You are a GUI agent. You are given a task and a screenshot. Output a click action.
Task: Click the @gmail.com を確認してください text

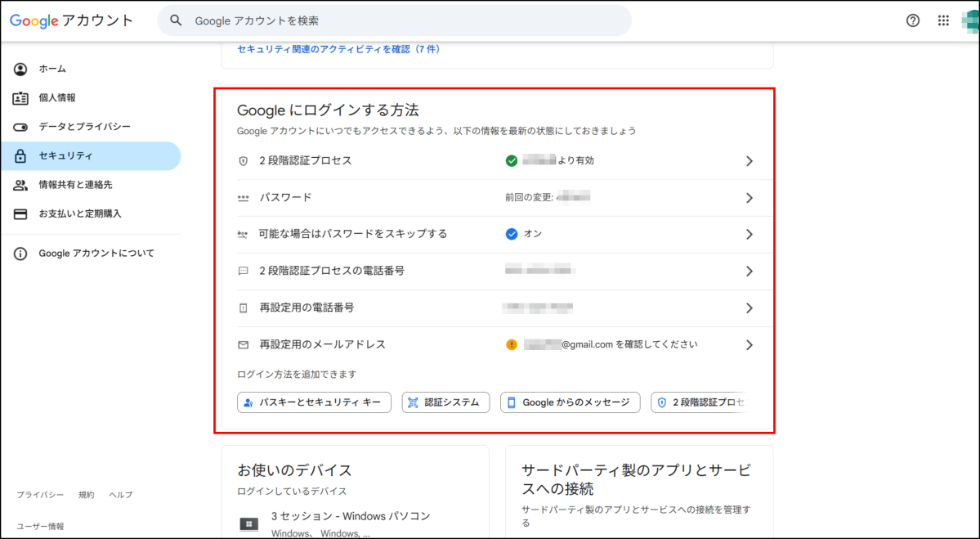(x=629, y=344)
